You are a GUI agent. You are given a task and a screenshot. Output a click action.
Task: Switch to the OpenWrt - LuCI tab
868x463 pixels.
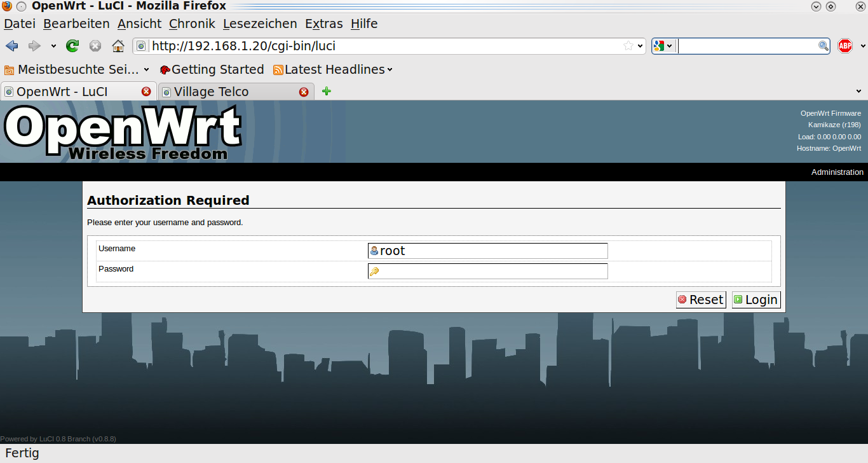tap(78, 91)
